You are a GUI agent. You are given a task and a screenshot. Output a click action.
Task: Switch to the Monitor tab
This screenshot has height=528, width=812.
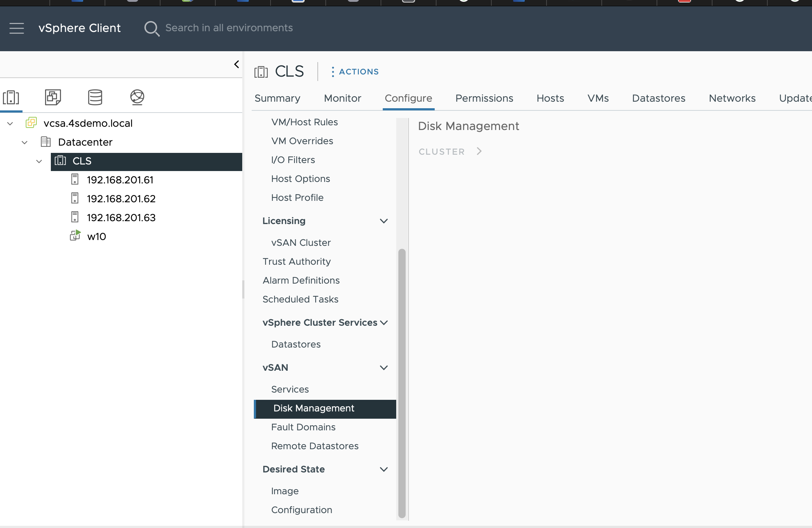point(342,98)
